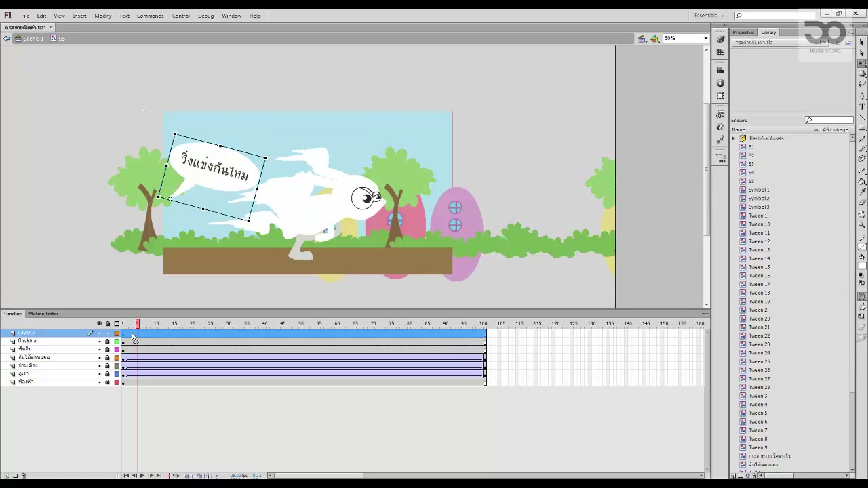Unlock the flash0.ai layer
868x488 pixels.
pos(107,341)
